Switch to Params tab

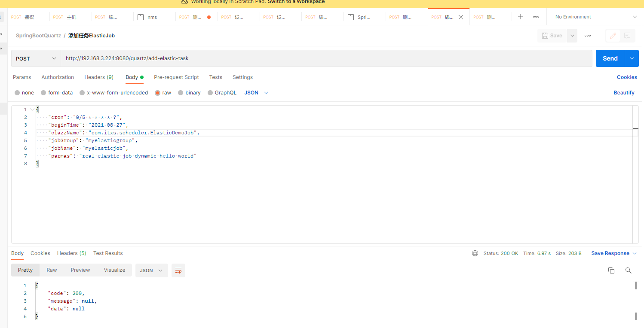[x=22, y=77]
